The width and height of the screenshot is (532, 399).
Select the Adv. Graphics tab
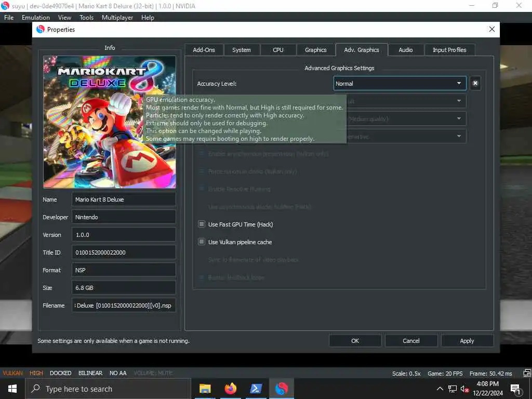tap(362, 50)
